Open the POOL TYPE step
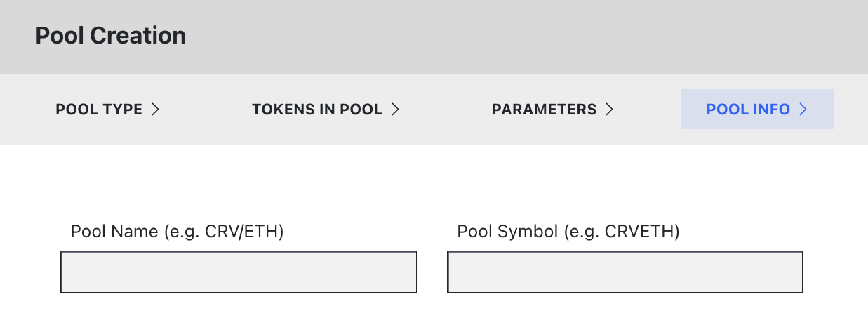This screenshot has height=325, width=868. click(x=99, y=110)
